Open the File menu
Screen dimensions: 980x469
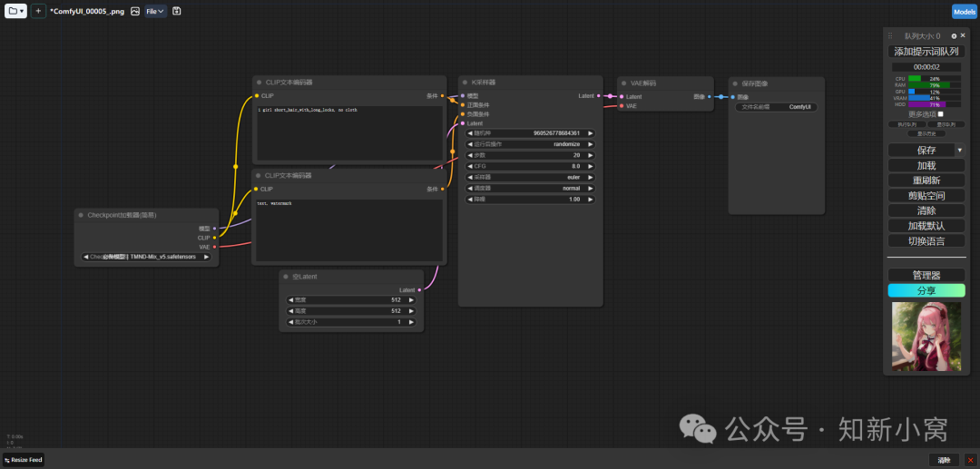(x=156, y=11)
